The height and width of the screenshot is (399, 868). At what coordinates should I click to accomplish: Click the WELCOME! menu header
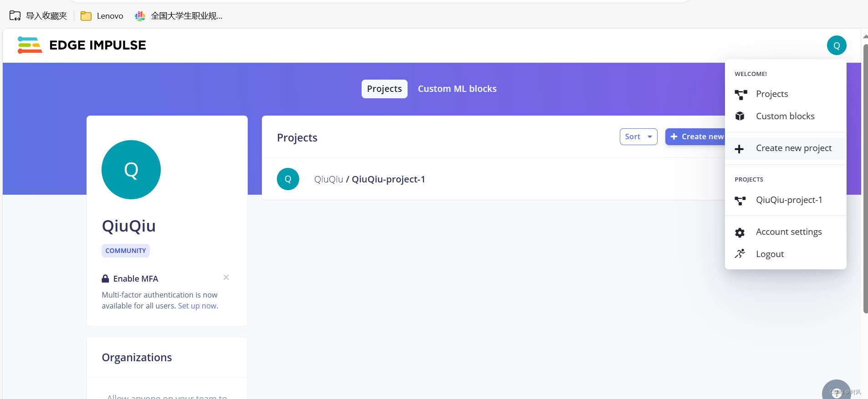(751, 74)
